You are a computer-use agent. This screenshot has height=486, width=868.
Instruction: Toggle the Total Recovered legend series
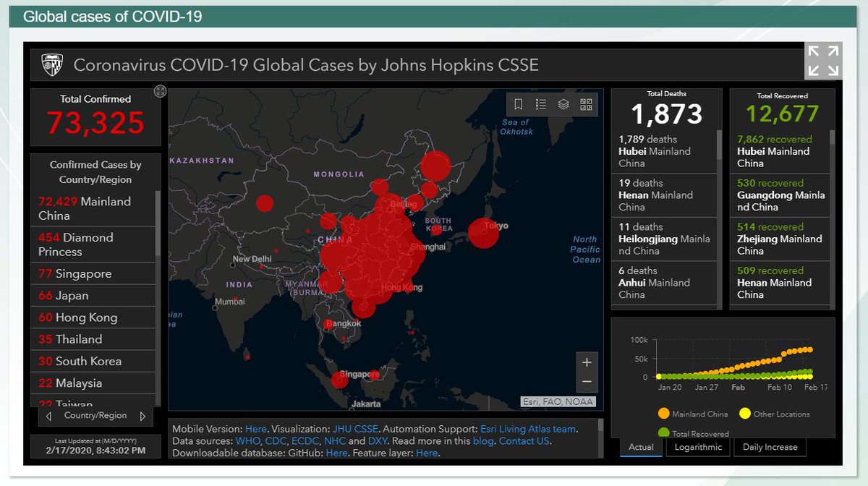point(693,433)
